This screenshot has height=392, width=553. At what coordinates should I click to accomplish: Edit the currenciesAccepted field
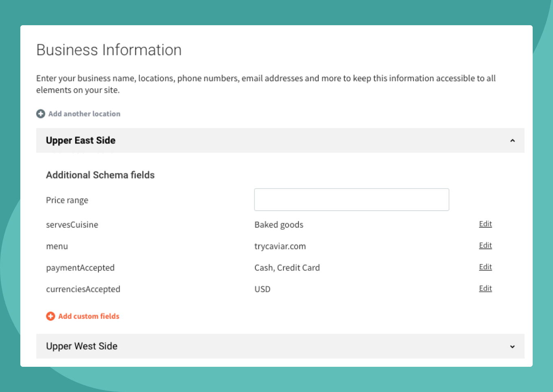486,289
